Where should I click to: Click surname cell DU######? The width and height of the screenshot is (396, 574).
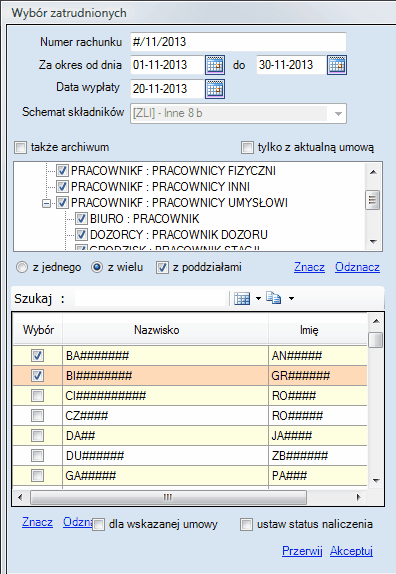click(x=165, y=456)
